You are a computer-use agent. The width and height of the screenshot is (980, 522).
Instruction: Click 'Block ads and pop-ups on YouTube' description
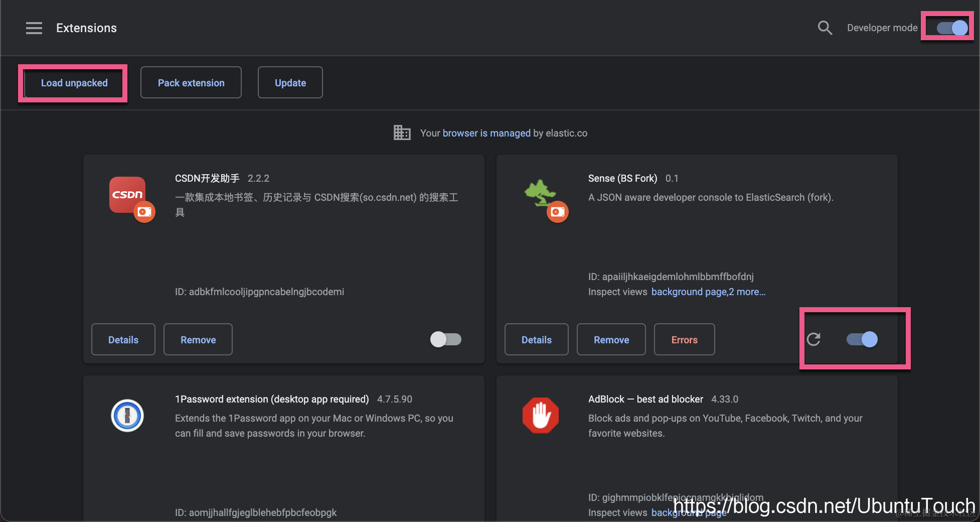coord(725,426)
